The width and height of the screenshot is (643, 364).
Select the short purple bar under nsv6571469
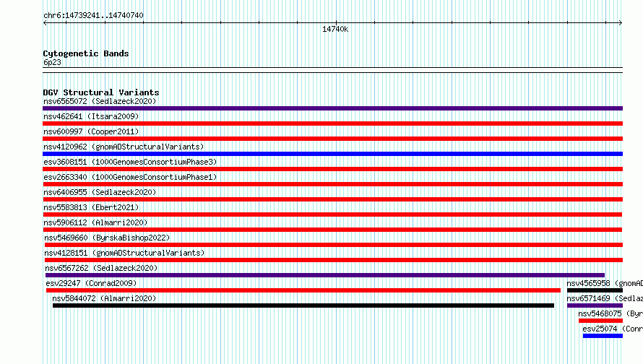595,305
